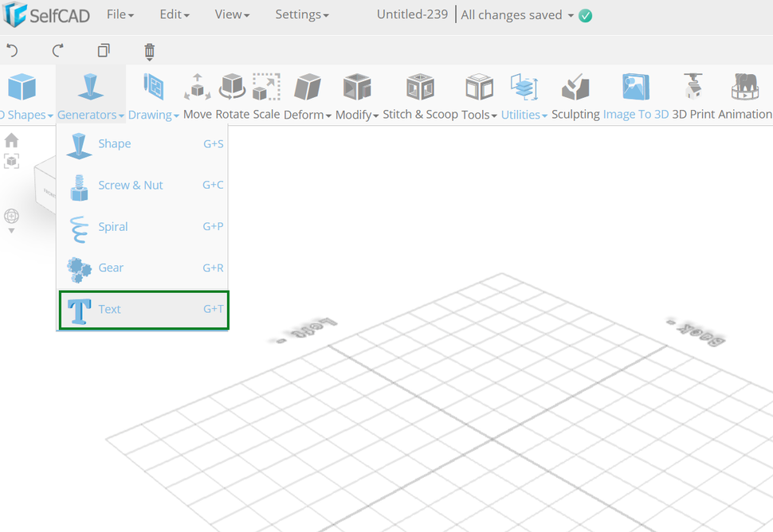Select the Scale tool
Viewport: 773px width, 532px height.
pos(265,96)
